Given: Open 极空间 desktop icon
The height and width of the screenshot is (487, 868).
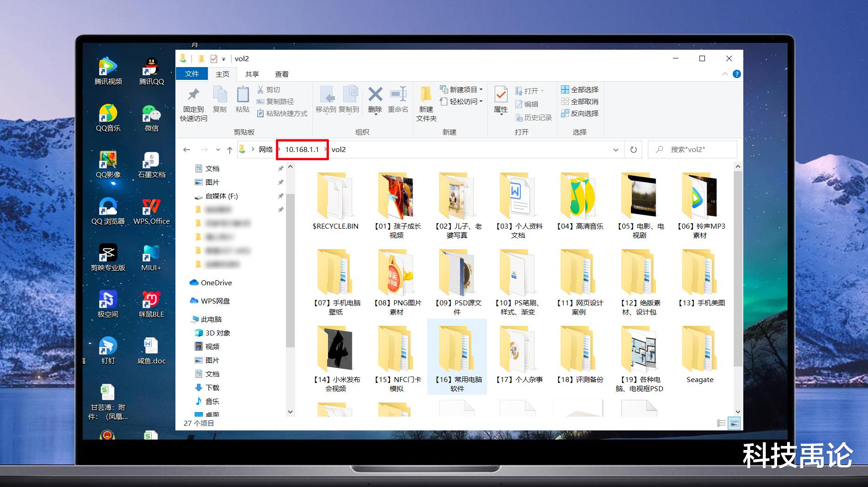Looking at the screenshot, I should point(108,304).
